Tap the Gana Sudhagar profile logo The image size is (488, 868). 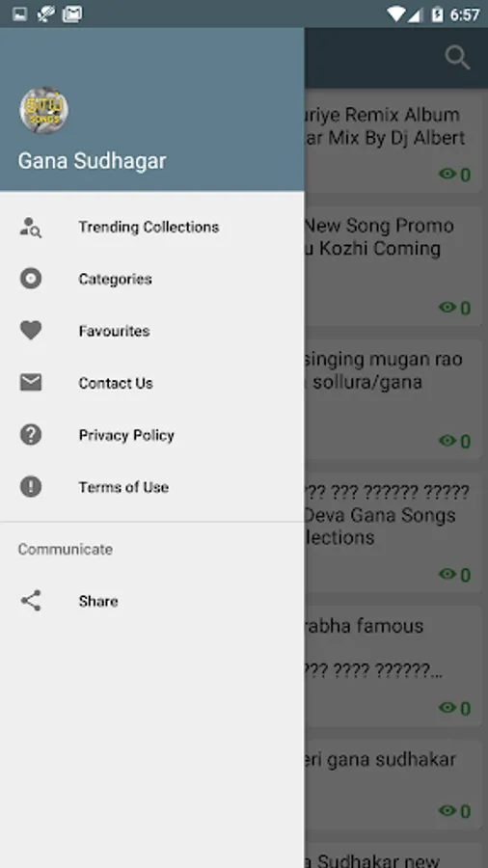(44, 110)
